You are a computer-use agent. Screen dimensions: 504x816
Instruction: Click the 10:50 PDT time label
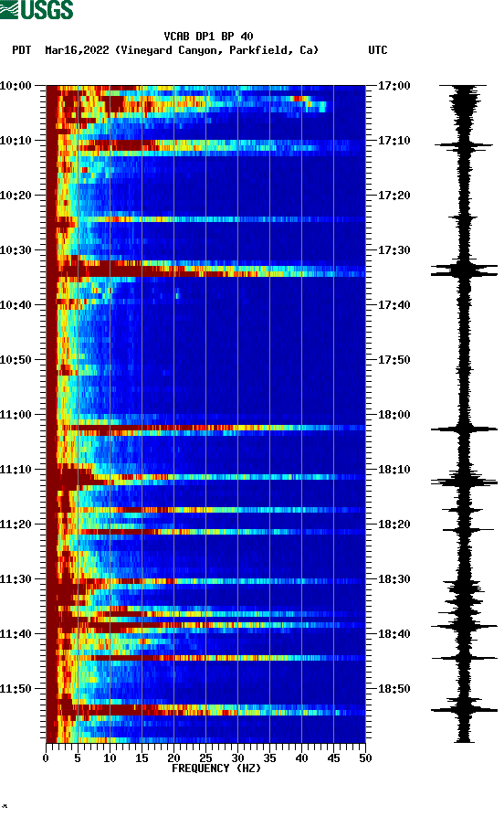pos(16,360)
